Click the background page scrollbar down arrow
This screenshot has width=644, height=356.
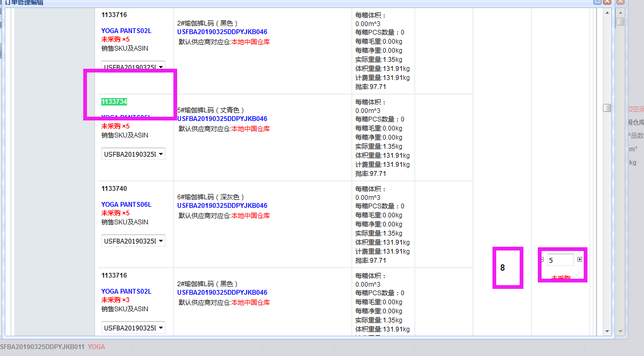click(x=621, y=331)
